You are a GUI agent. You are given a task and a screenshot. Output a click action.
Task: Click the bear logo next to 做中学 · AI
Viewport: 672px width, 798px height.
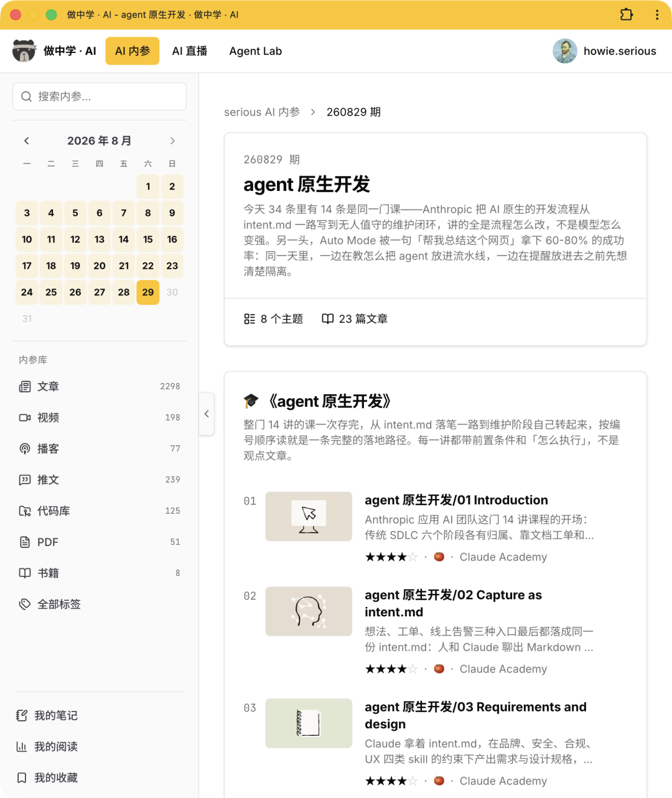[24, 51]
